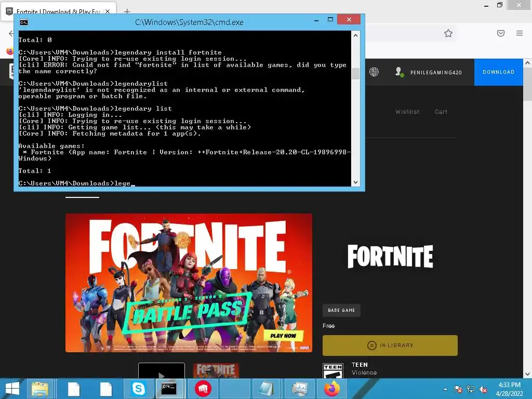
Task: Select the Fortnite screenshot thumbnail
Action: click(216, 370)
